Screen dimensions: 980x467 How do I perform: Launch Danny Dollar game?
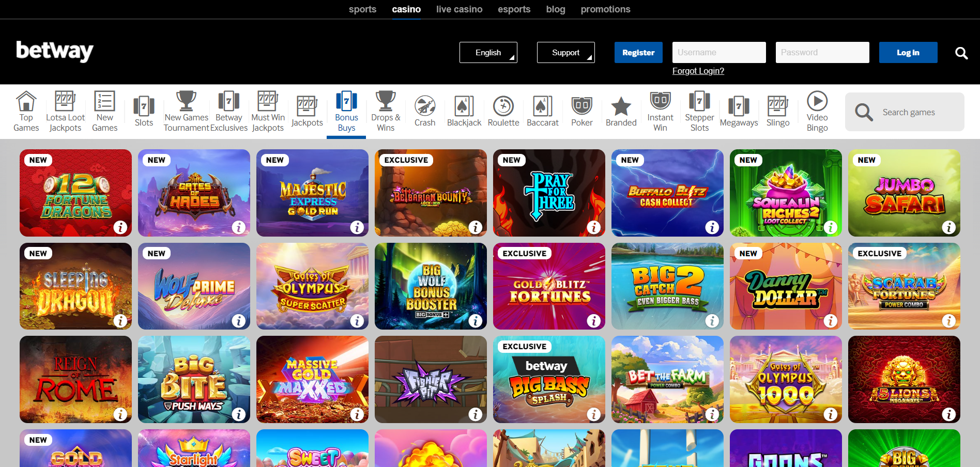click(786, 286)
